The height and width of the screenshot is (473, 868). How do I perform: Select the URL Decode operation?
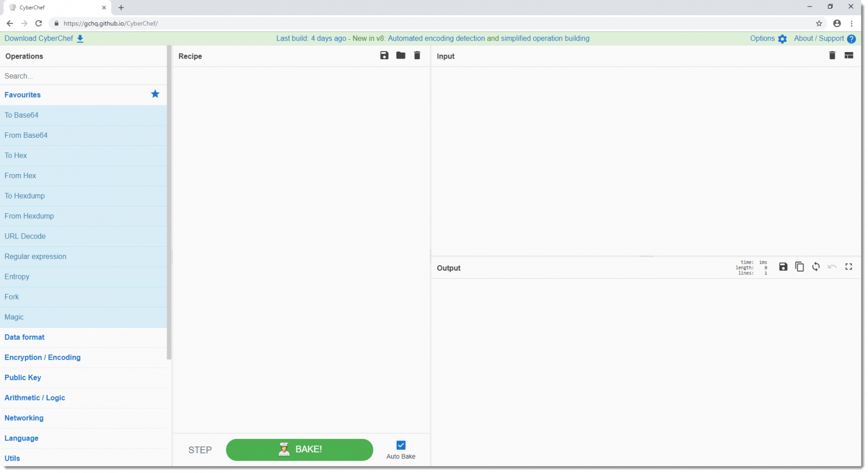coord(84,237)
